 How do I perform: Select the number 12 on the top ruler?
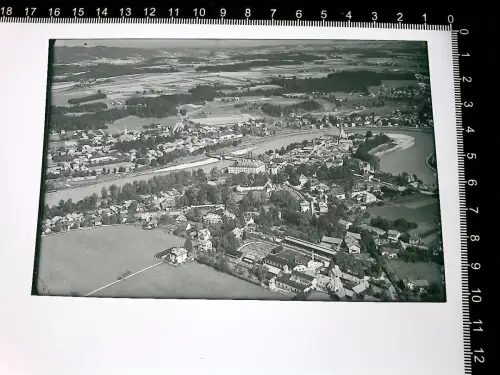point(150,12)
